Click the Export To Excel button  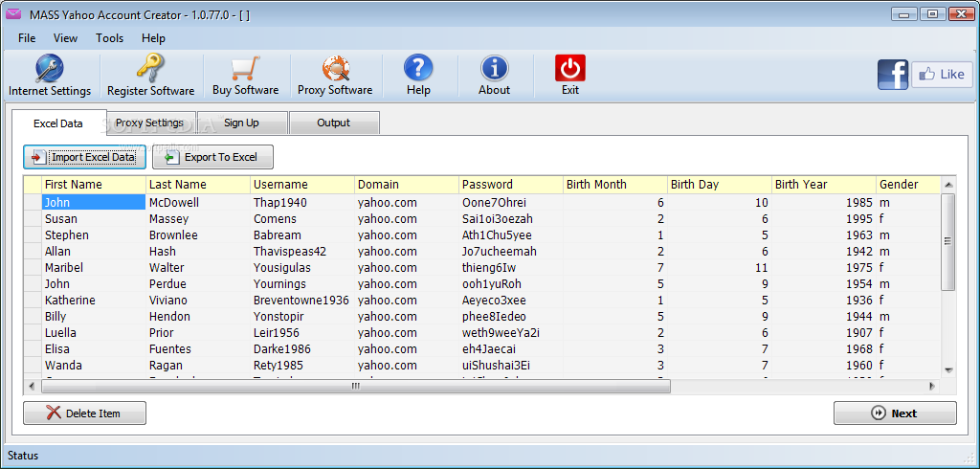(x=212, y=157)
